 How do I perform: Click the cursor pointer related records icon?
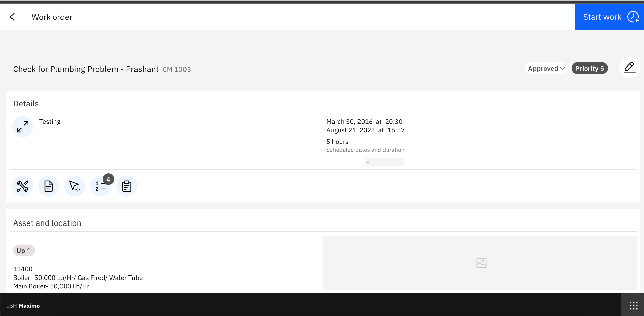(x=75, y=186)
